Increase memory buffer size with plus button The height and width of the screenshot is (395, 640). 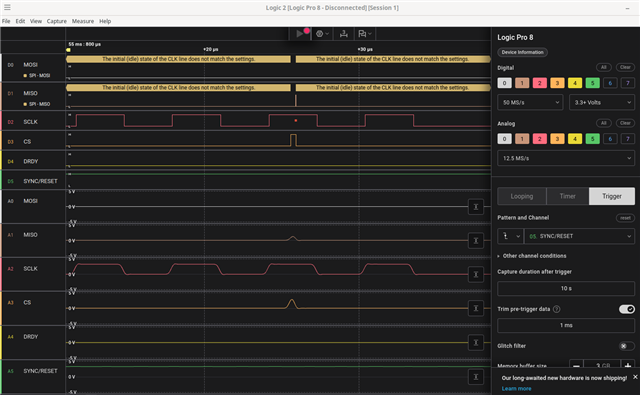(628, 365)
